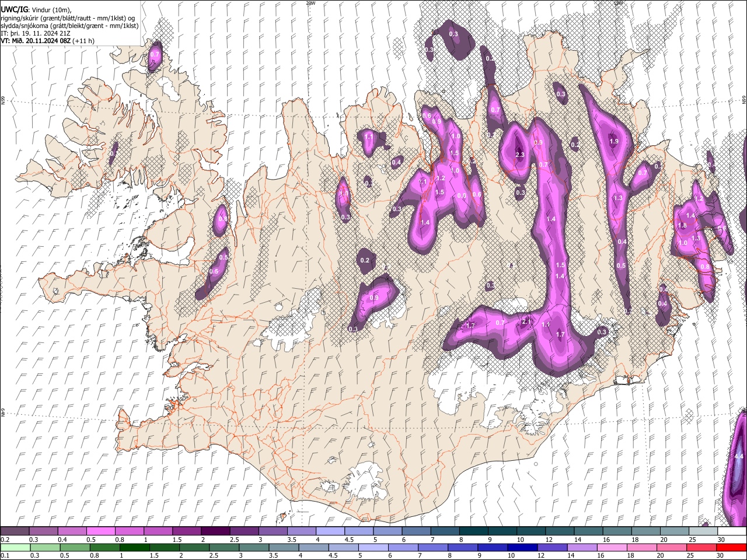747x560 pixels.
Task: Select top legend dark purple swatch between 2 and 2.5
Action: click(215, 531)
